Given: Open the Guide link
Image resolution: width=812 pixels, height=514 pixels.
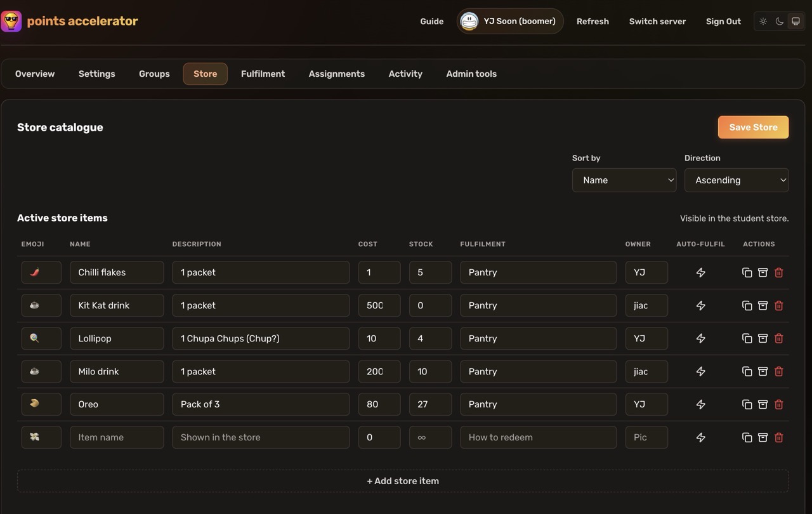Looking at the screenshot, I should pos(432,21).
